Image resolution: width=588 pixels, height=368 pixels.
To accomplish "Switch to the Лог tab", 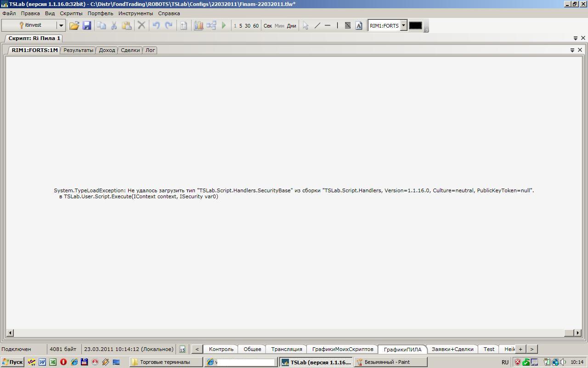I will pyautogui.click(x=150, y=50).
